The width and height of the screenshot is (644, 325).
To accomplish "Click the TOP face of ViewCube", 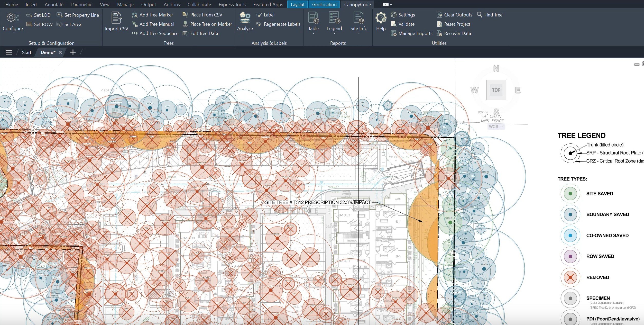I will [x=496, y=90].
